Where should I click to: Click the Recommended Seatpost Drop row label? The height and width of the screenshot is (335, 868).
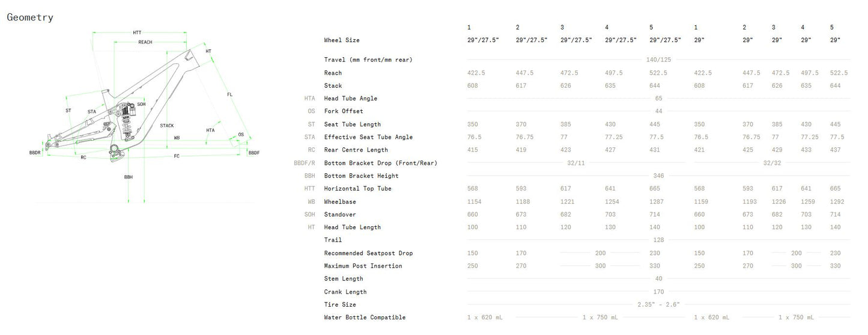point(368,253)
